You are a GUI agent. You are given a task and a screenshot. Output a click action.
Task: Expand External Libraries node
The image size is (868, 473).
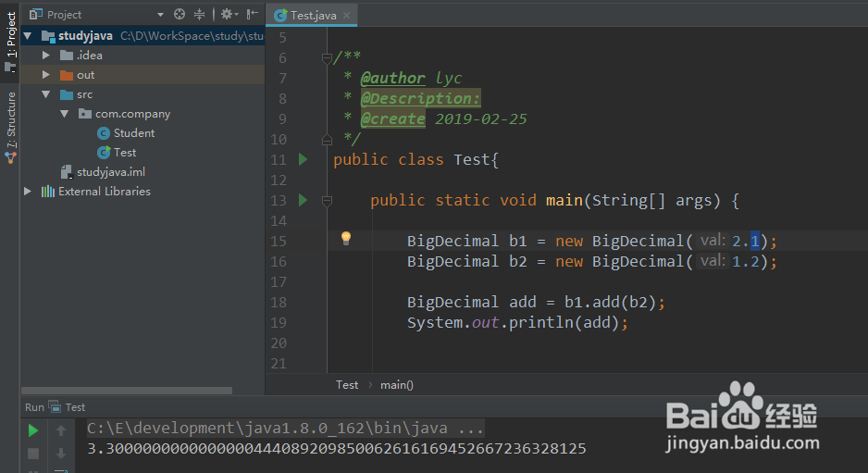coord(28,191)
